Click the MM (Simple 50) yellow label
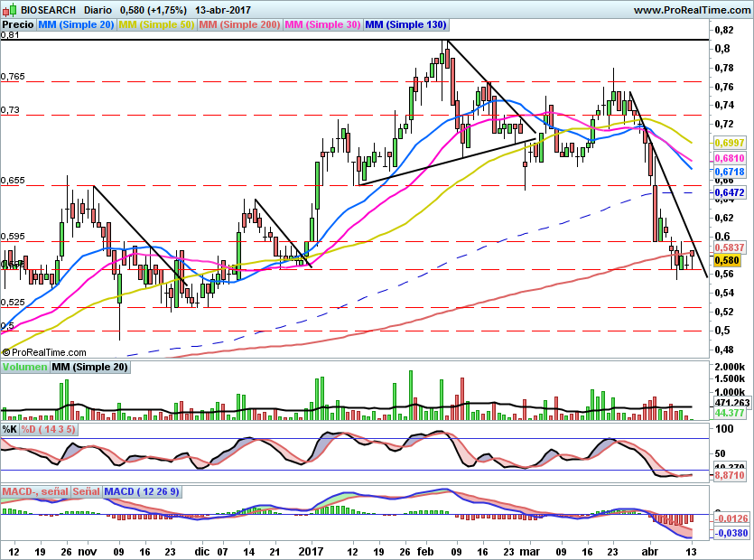 157,25
